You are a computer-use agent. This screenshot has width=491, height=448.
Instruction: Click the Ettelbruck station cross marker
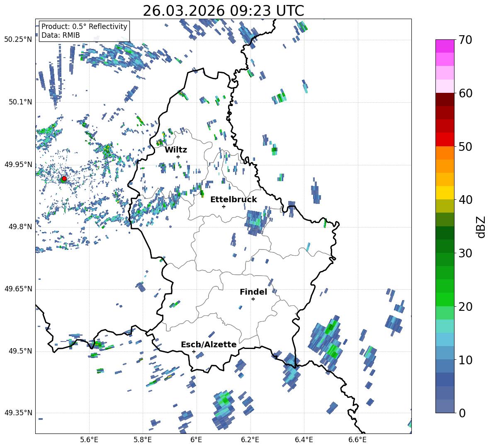pyautogui.click(x=224, y=206)
